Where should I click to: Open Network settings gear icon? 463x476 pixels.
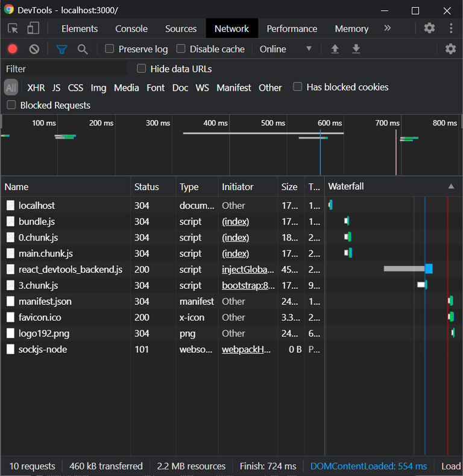coord(450,49)
